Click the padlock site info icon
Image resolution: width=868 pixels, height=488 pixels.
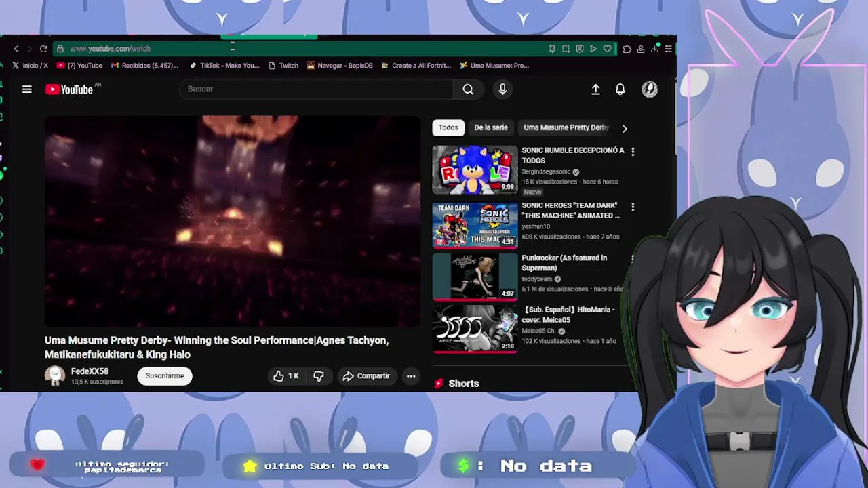point(60,49)
